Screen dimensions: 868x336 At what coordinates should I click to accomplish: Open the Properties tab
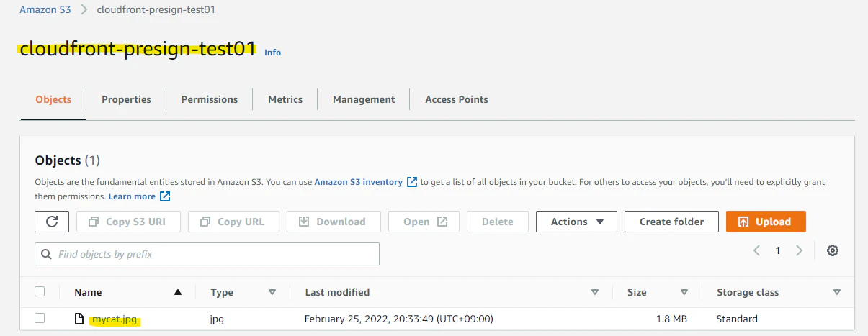pos(126,99)
